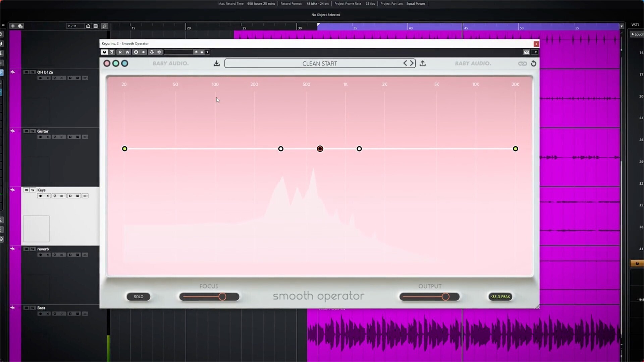Click the VSTi tab in right zone
The image size is (644, 362).
[635, 25]
